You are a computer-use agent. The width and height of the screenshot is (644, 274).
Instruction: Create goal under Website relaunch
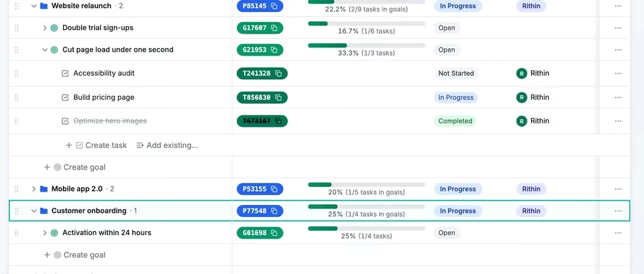[74, 167]
